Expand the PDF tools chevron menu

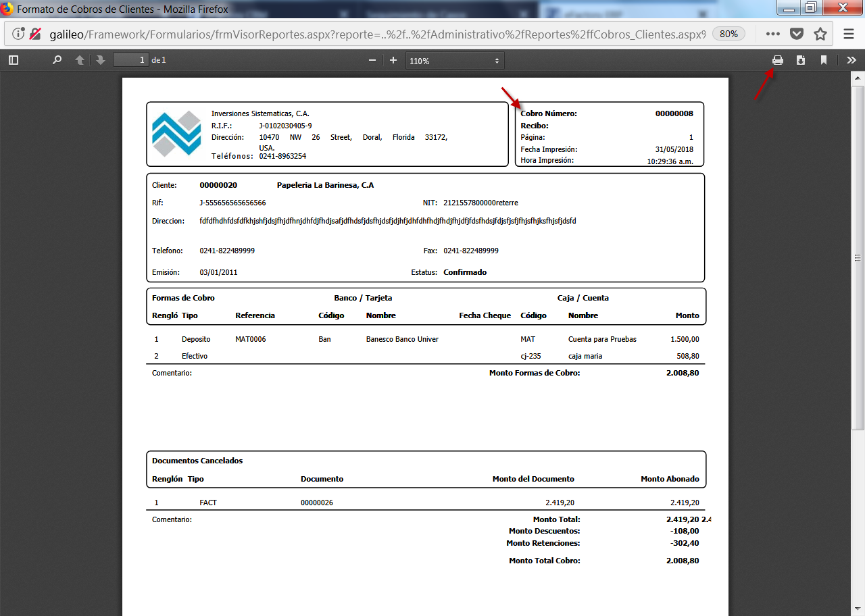[x=851, y=60]
